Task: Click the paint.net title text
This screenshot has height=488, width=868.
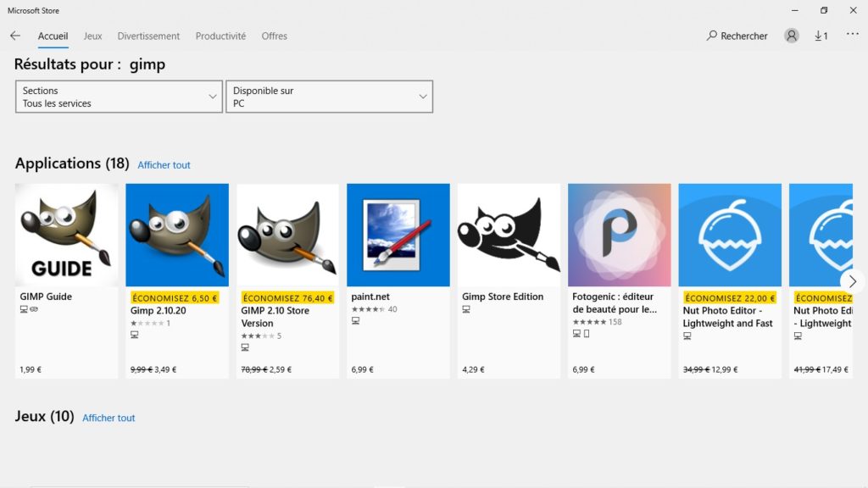Action: [x=370, y=297]
